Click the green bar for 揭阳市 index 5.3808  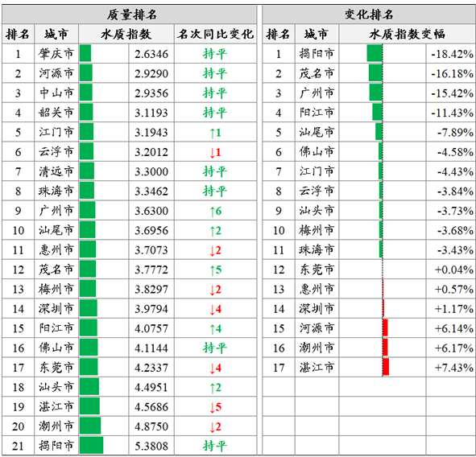click(91, 446)
